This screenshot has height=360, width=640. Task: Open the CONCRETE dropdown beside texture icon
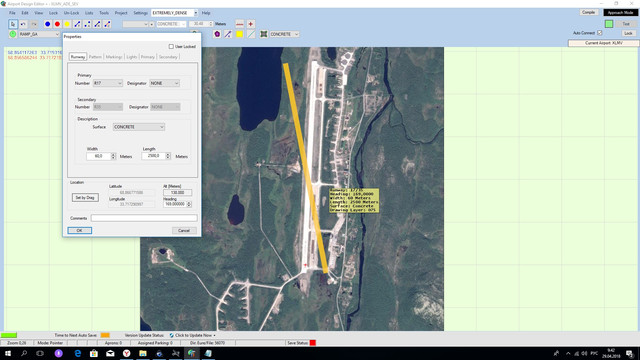coord(284,34)
